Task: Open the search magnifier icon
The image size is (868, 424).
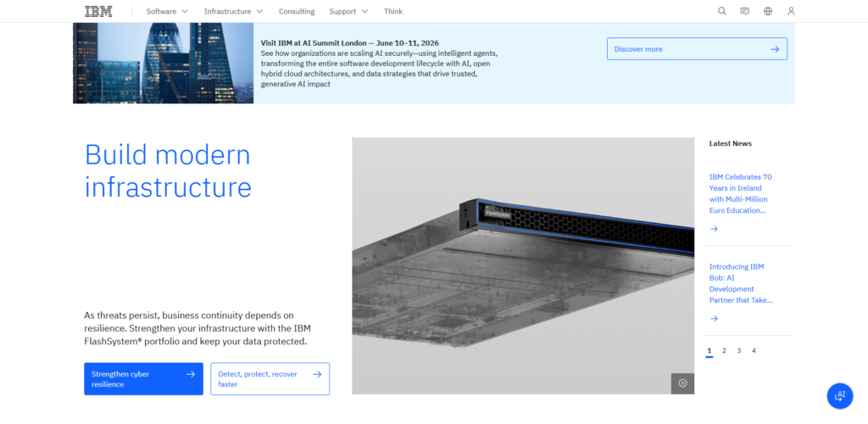Action: click(722, 11)
